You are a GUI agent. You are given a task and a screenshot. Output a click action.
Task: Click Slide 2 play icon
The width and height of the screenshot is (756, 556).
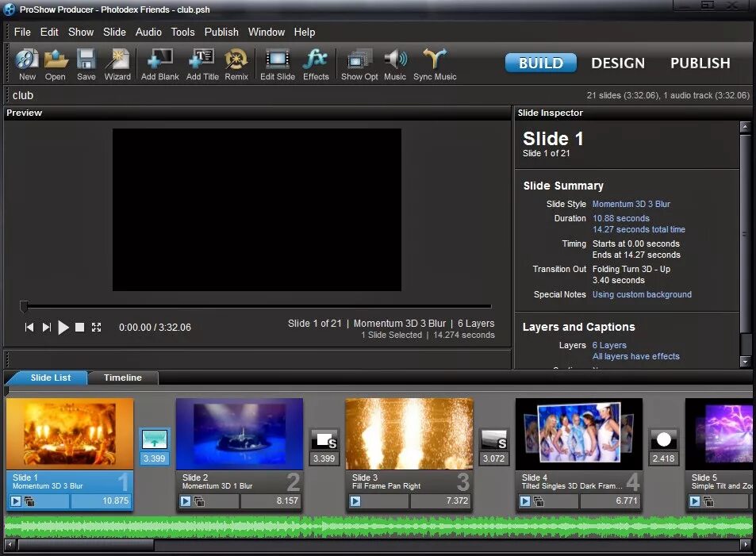click(x=186, y=501)
